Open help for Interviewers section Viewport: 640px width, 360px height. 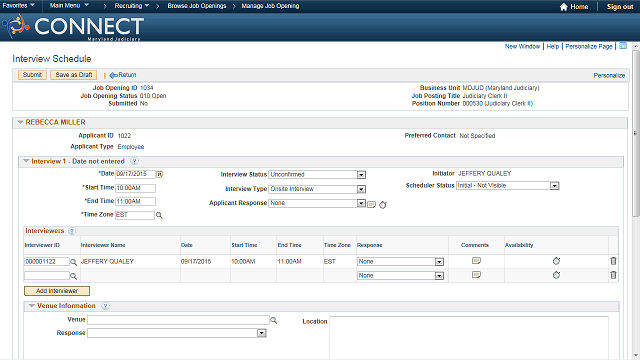click(x=72, y=231)
